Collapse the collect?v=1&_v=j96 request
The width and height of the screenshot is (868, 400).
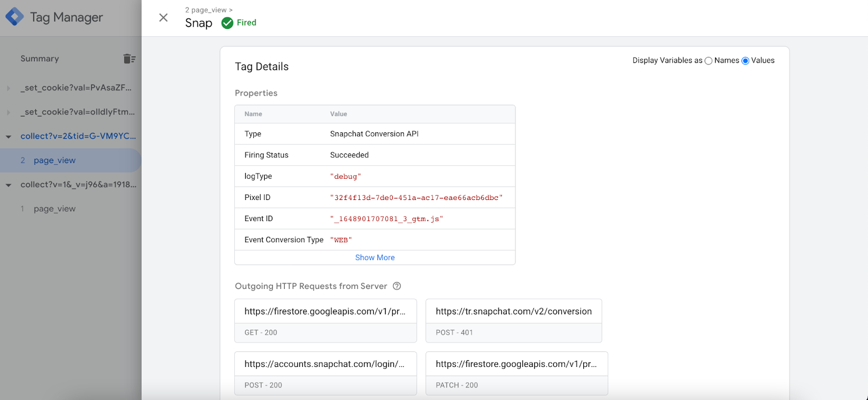click(8, 185)
